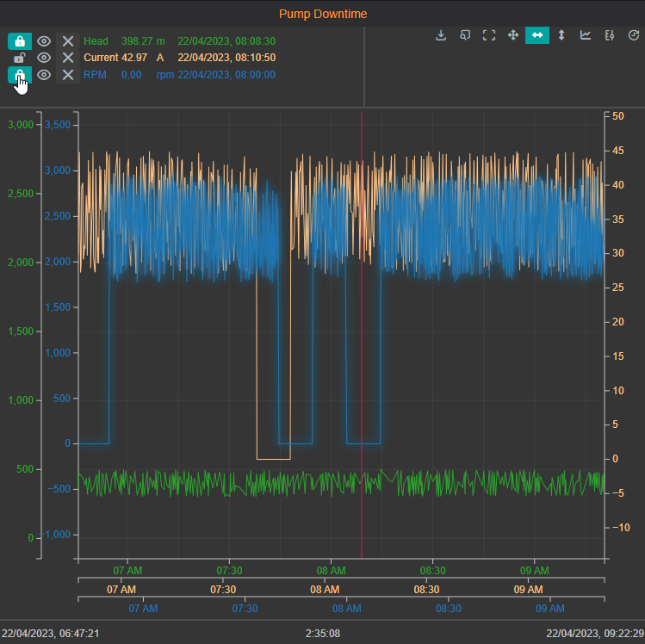645x644 pixels.
Task: Click the white 08:30 time axis label
Action: point(426,590)
